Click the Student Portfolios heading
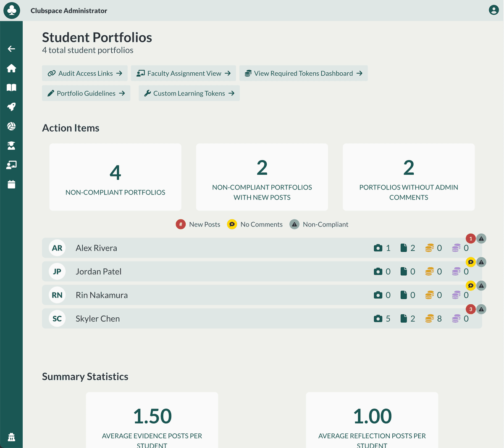Screen dimensions: 504x448 pyautogui.click(x=97, y=37)
